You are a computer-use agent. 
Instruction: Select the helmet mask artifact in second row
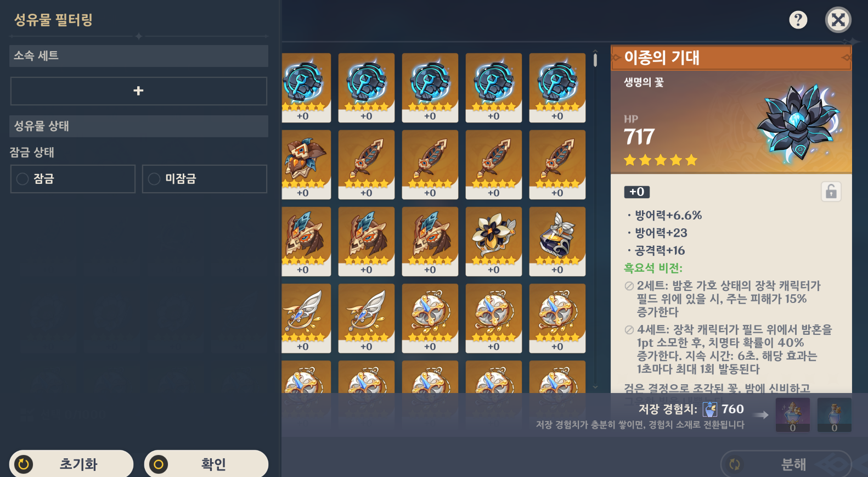[x=306, y=165]
